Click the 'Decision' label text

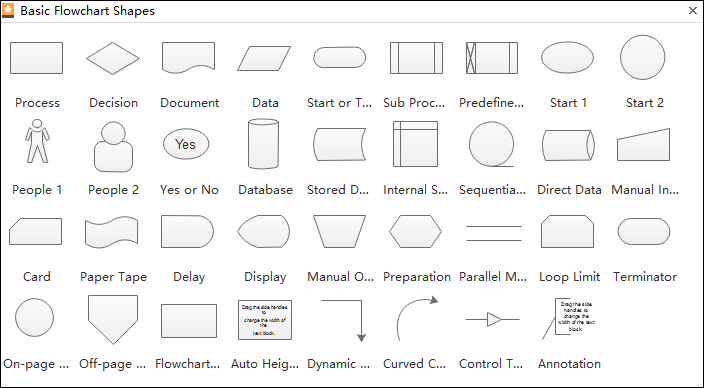tap(114, 103)
